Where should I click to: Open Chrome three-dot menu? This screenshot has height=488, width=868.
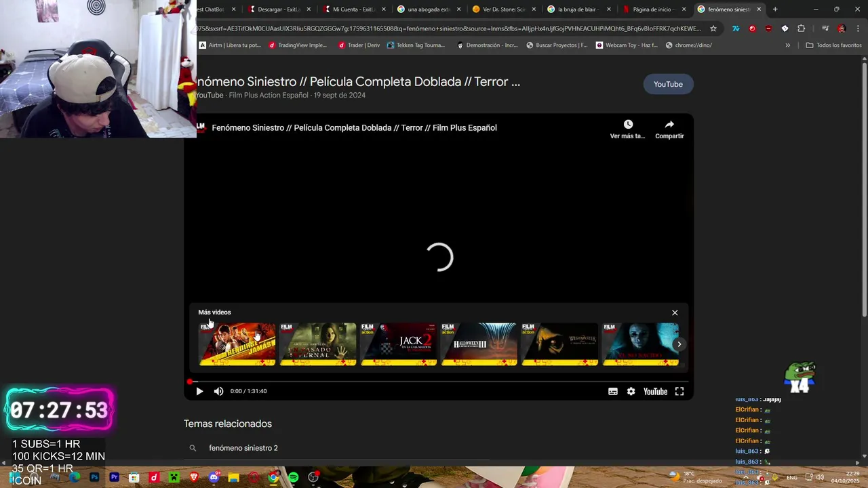(x=858, y=28)
